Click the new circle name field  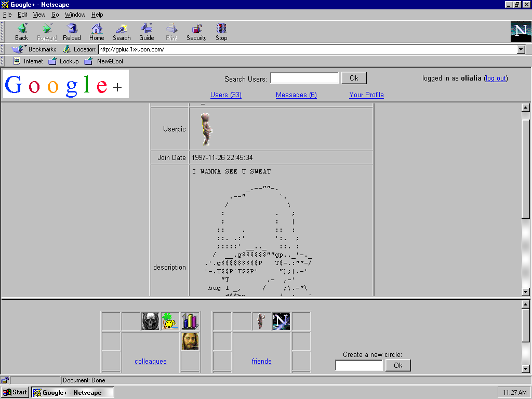359,365
